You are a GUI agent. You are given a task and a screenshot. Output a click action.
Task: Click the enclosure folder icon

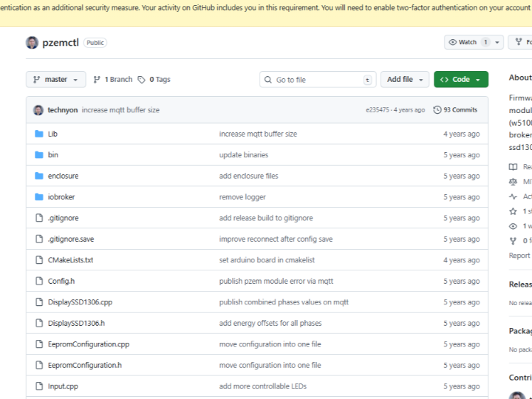40,176
